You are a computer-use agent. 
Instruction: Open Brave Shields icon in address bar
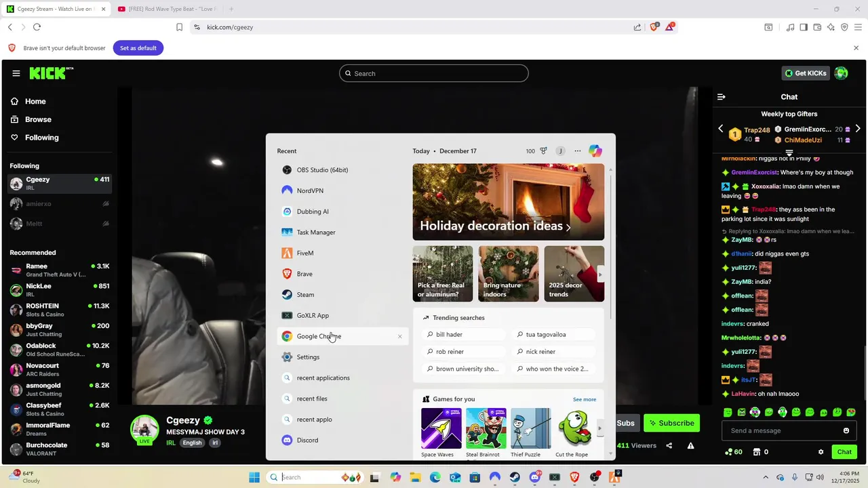click(654, 27)
